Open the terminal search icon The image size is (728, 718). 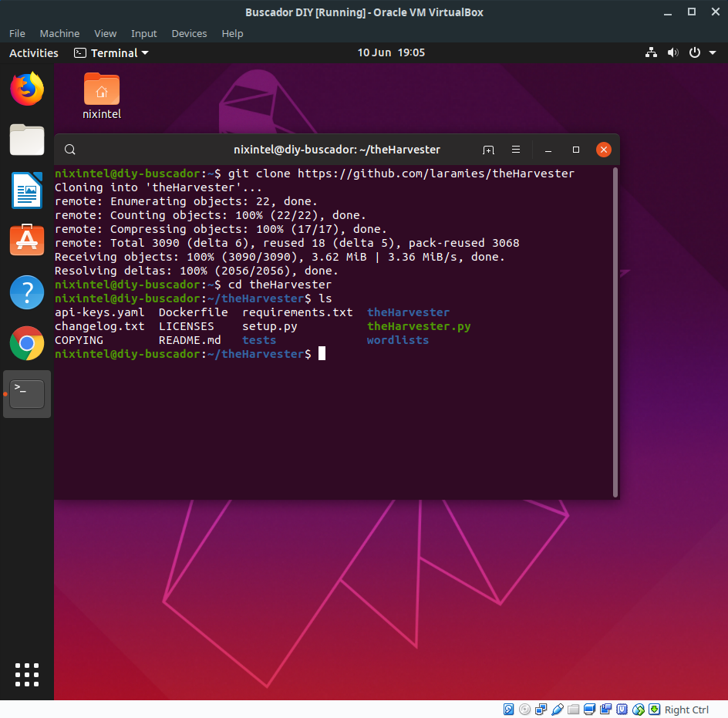point(69,150)
